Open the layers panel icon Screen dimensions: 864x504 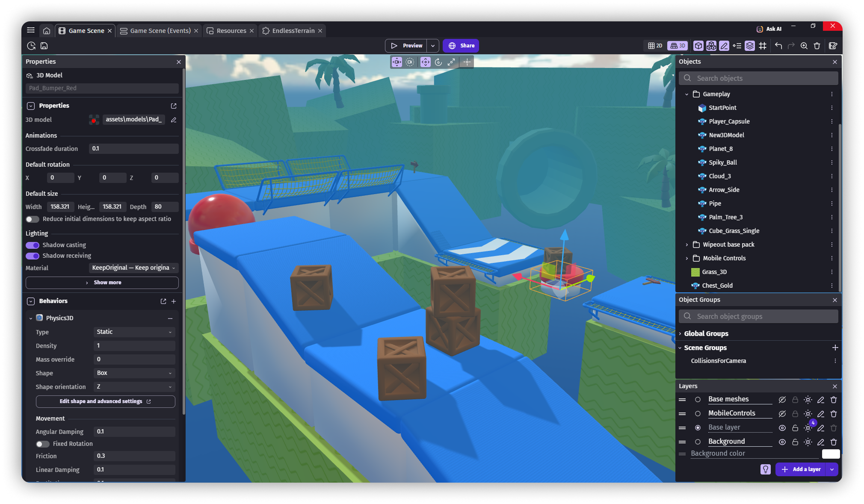[x=750, y=46]
